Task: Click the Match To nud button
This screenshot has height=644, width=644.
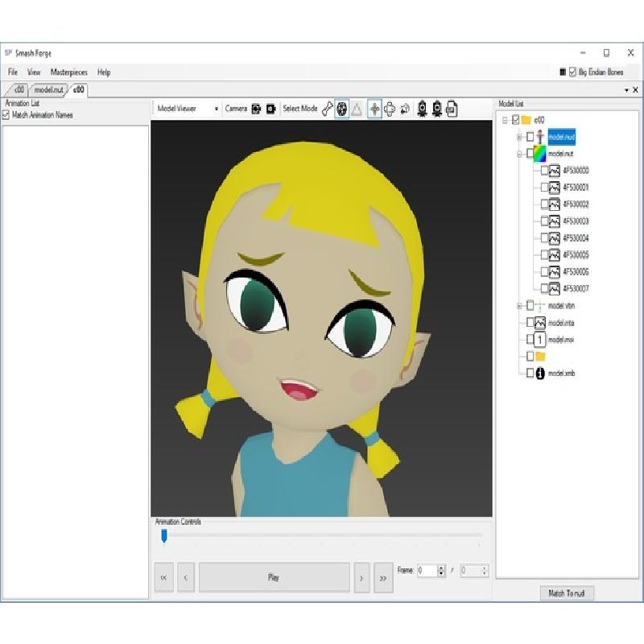Action: click(567, 593)
